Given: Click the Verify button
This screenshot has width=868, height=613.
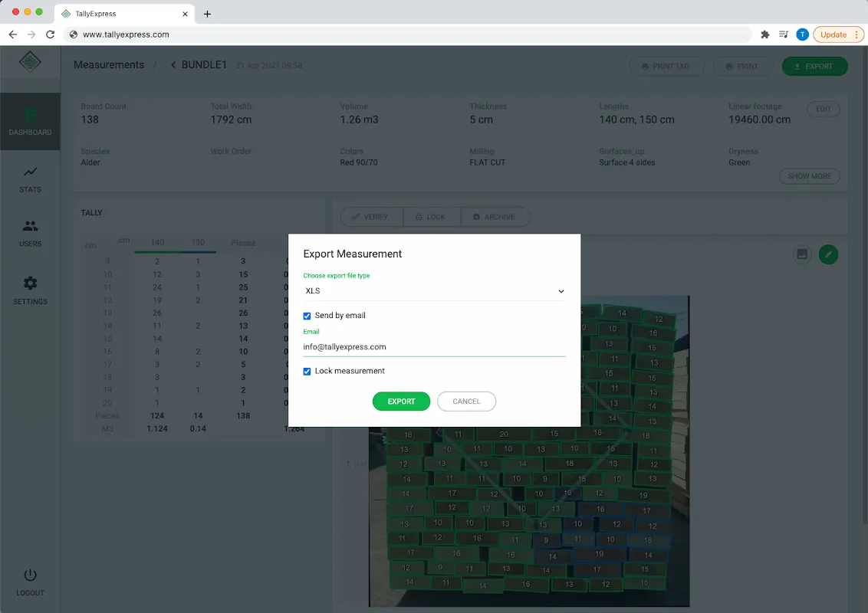Looking at the screenshot, I should 371,217.
